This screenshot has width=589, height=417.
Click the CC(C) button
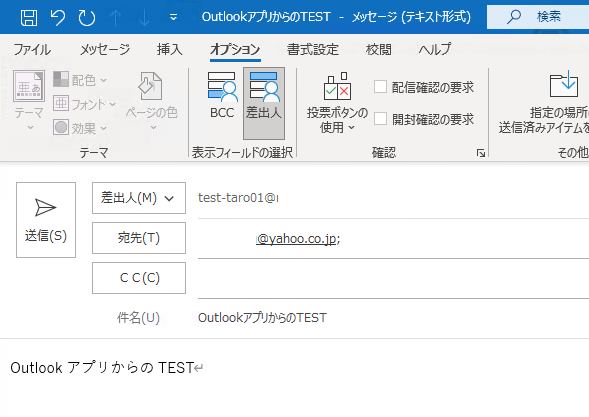click(139, 278)
